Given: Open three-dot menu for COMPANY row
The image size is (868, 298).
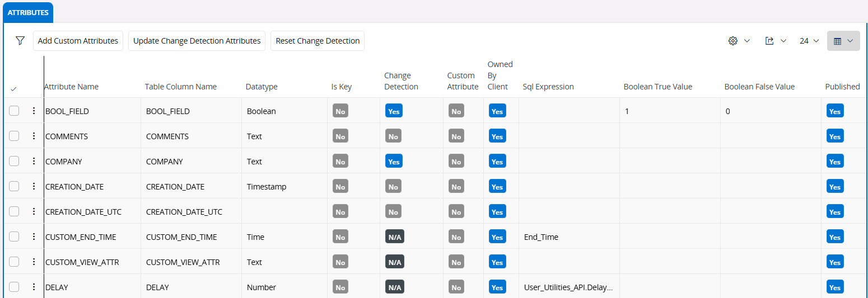Looking at the screenshot, I should 34,162.
